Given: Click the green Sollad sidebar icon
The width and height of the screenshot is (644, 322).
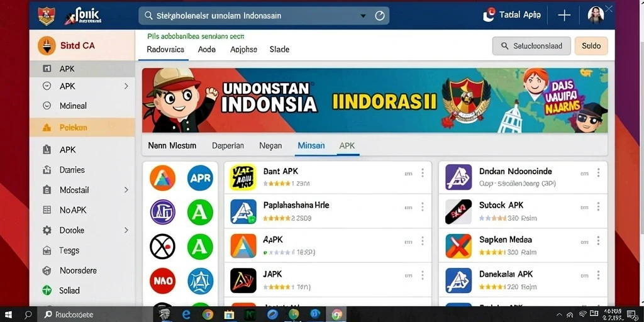Looking at the screenshot, I should click(x=47, y=291).
